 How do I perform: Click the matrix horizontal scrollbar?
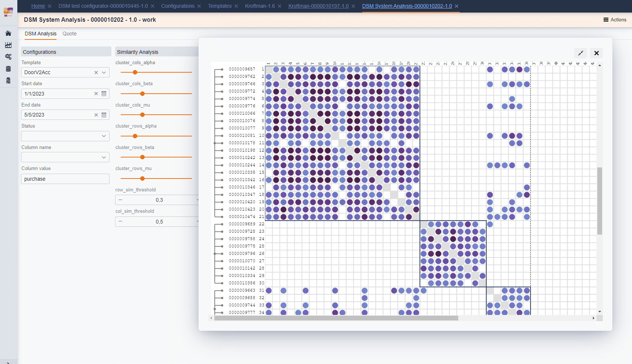click(x=336, y=318)
